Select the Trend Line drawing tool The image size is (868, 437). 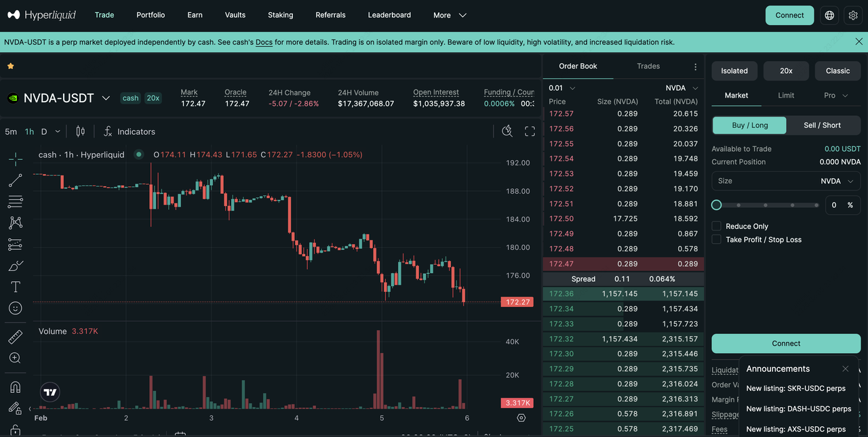(14, 180)
